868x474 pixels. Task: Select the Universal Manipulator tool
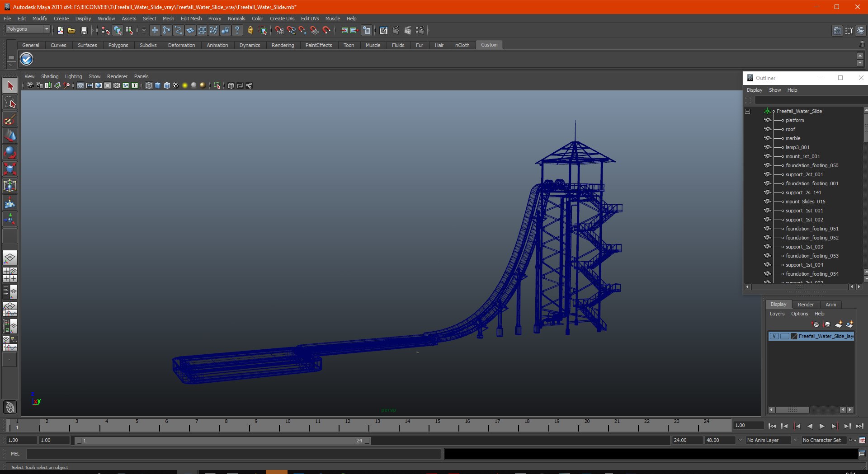(x=10, y=186)
